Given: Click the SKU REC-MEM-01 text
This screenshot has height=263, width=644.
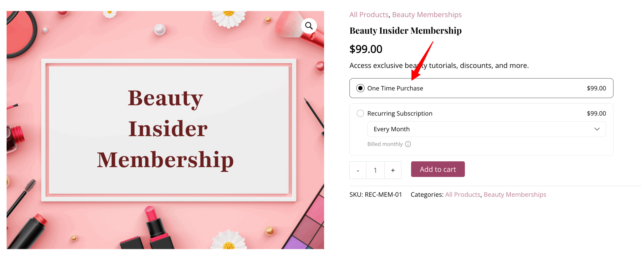Looking at the screenshot, I should (x=375, y=195).
